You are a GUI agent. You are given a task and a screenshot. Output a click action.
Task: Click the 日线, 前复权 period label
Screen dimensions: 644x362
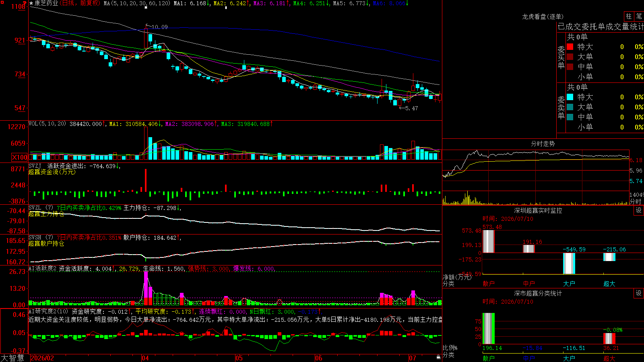(80, 3)
